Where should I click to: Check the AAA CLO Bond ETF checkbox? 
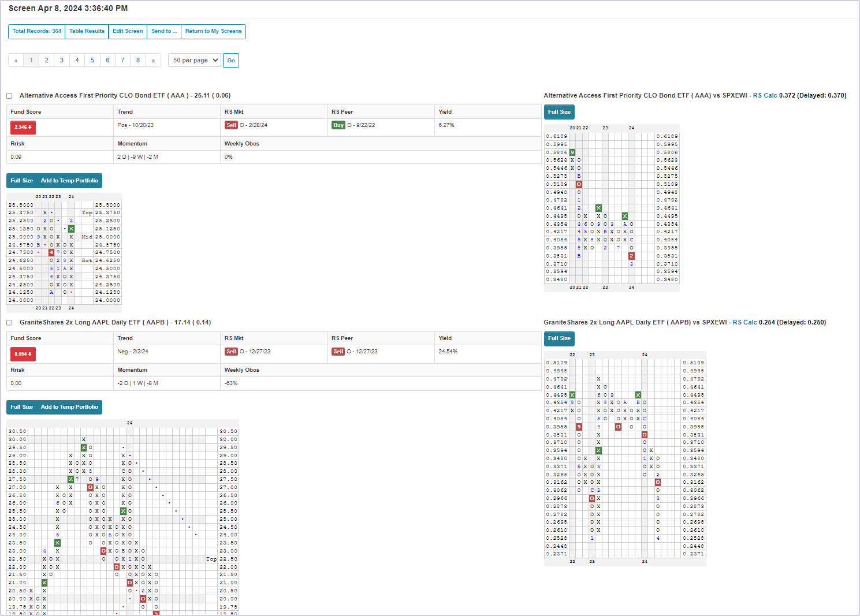(9, 96)
